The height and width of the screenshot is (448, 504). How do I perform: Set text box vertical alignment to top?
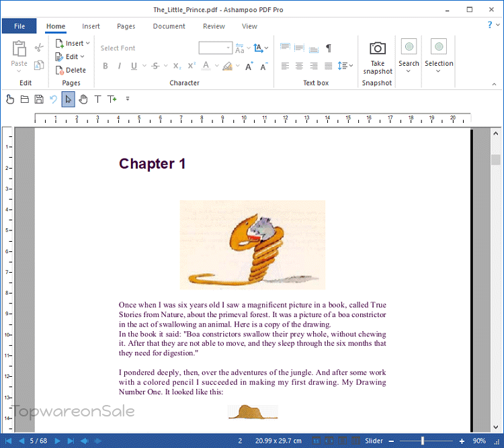(285, 48)
